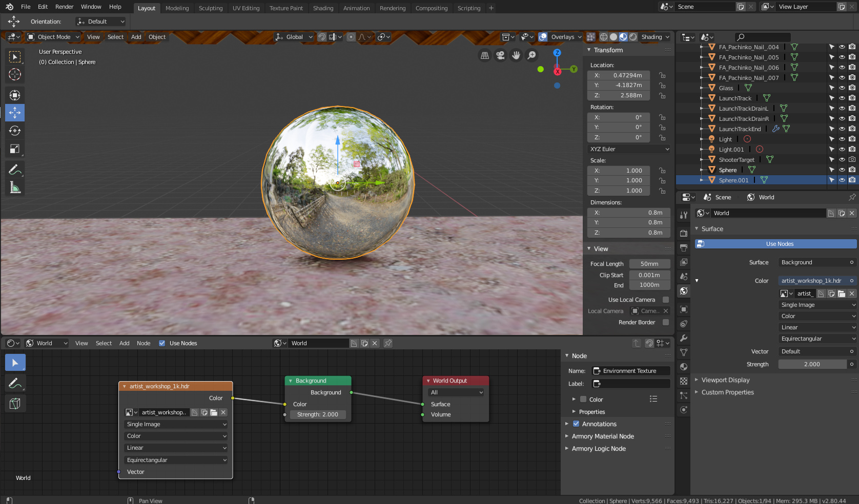Select the Move tool in the viewport toolbar
Screen dimensions: 859x504
pos(15,113)
